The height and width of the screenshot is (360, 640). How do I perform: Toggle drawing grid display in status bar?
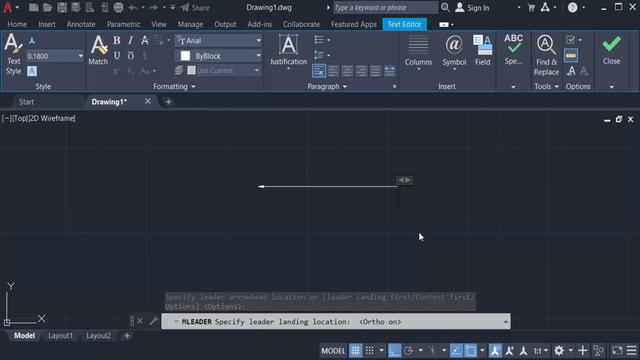[x=356, y=351]
